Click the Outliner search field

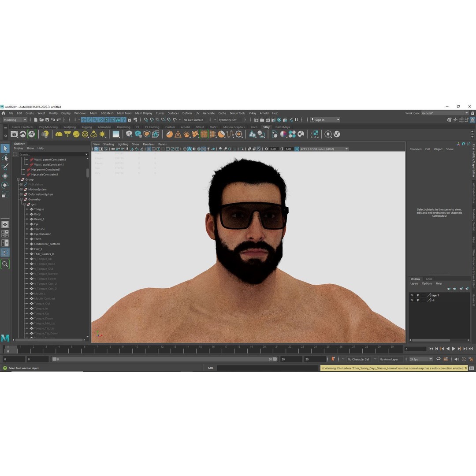[x=53, y=155]
